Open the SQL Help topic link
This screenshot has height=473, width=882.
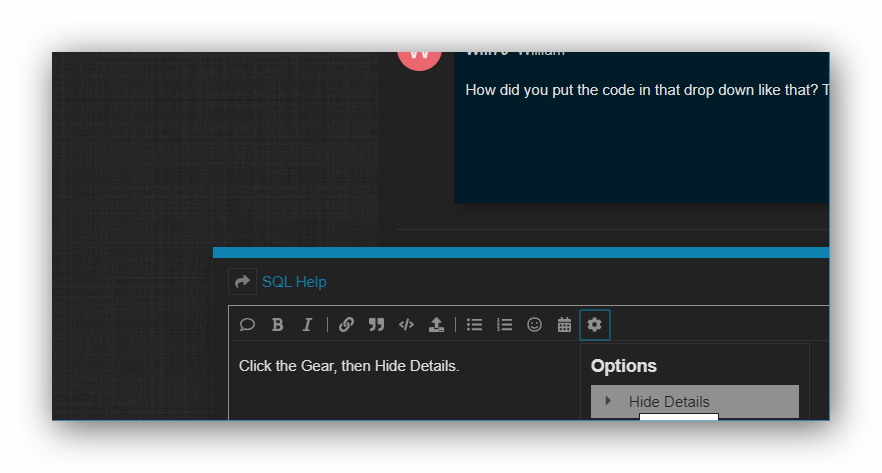294,282
